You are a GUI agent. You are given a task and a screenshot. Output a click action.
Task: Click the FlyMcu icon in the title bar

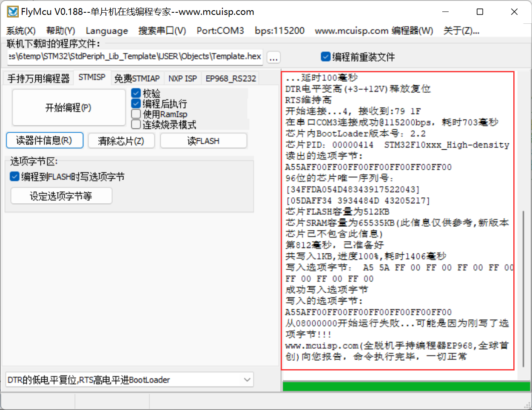point(12,11)
